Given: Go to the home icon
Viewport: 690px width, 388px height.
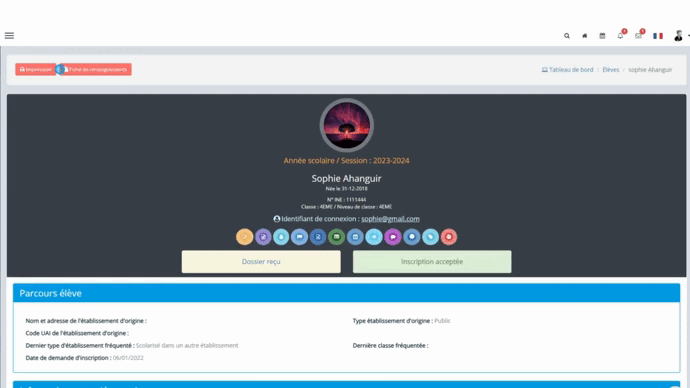Looking at the screenshot, I should 584,36.
